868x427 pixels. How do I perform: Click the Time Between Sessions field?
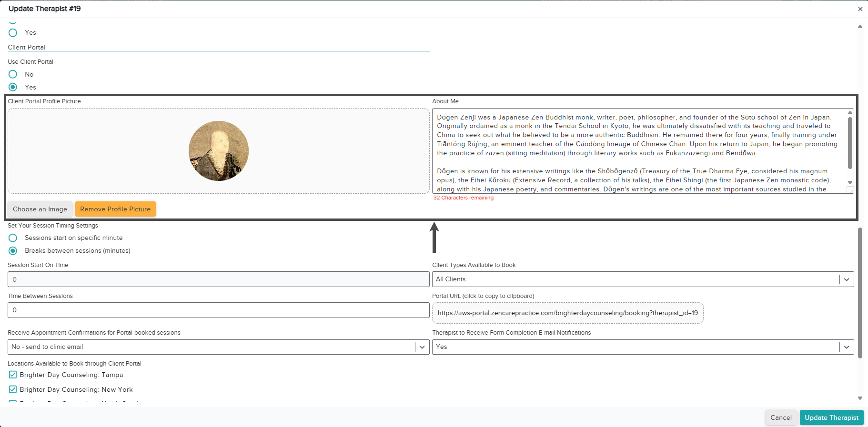click(219, 310)
